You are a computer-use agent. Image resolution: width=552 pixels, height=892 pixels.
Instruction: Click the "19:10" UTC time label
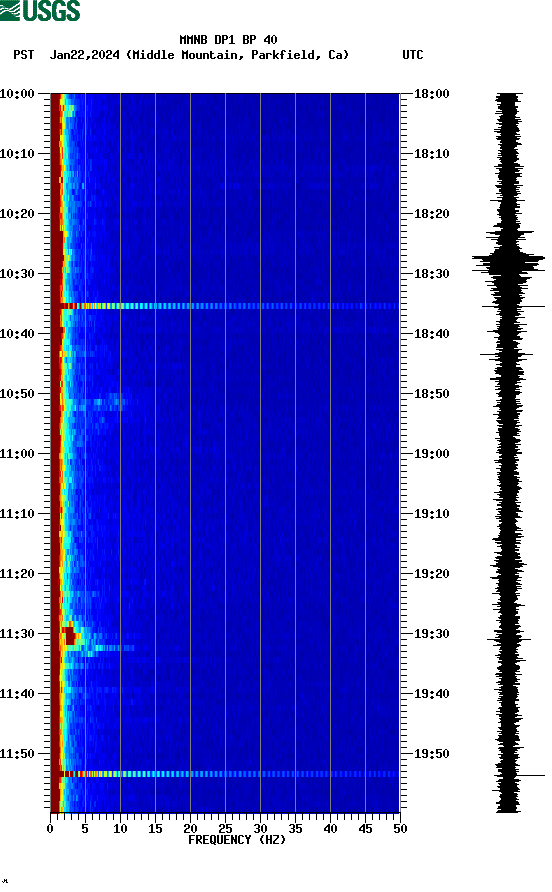pyautogui.click(x=432, y=514)
